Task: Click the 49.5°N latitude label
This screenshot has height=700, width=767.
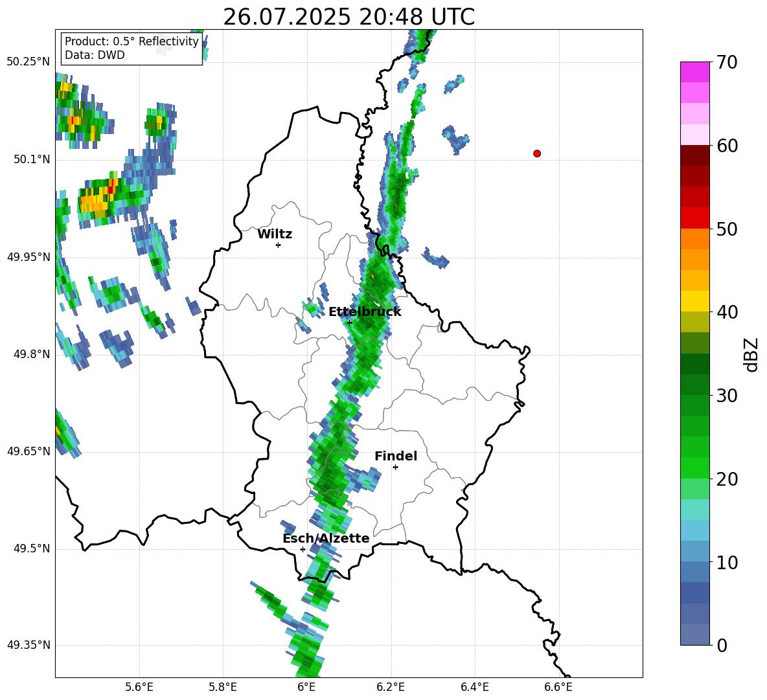Action: (x=31, y=548)
